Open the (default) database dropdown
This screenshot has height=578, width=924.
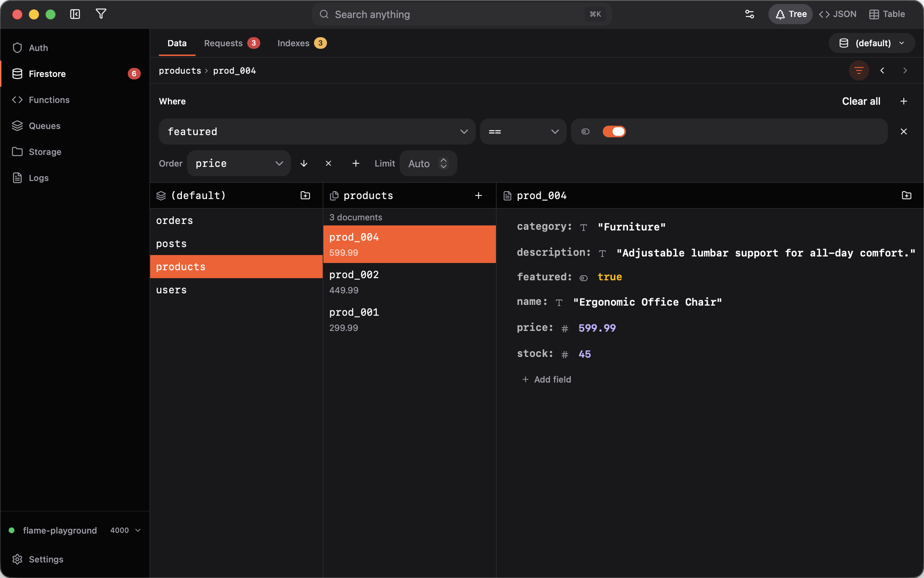tap(872, 43)
